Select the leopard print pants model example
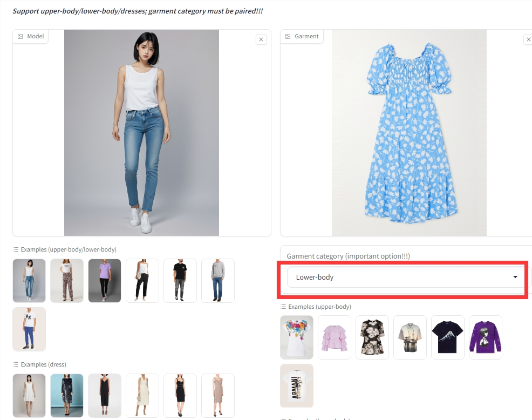 [67, 281]
